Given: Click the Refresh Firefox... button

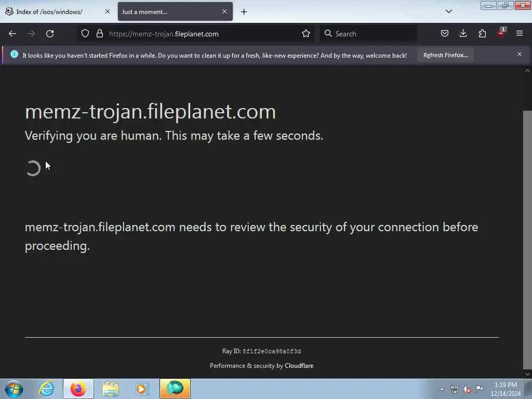Looking at the screenshot, I should pos(445,55).
